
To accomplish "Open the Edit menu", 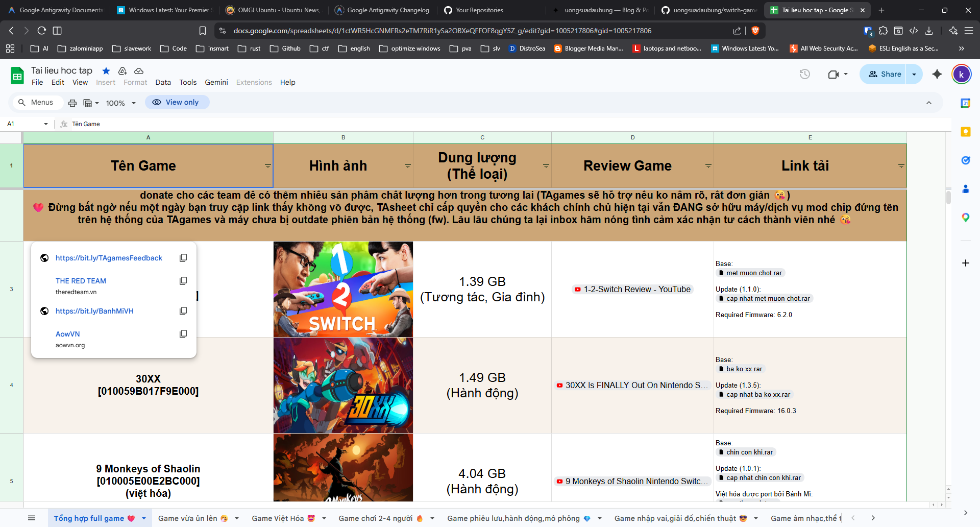I will (x=58, y=82).
